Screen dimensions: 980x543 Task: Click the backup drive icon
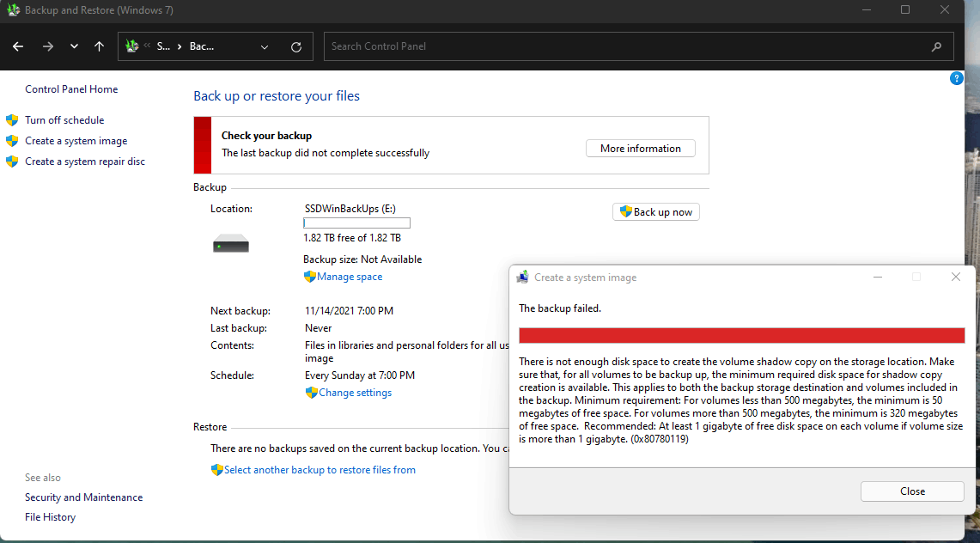[231, 243]
